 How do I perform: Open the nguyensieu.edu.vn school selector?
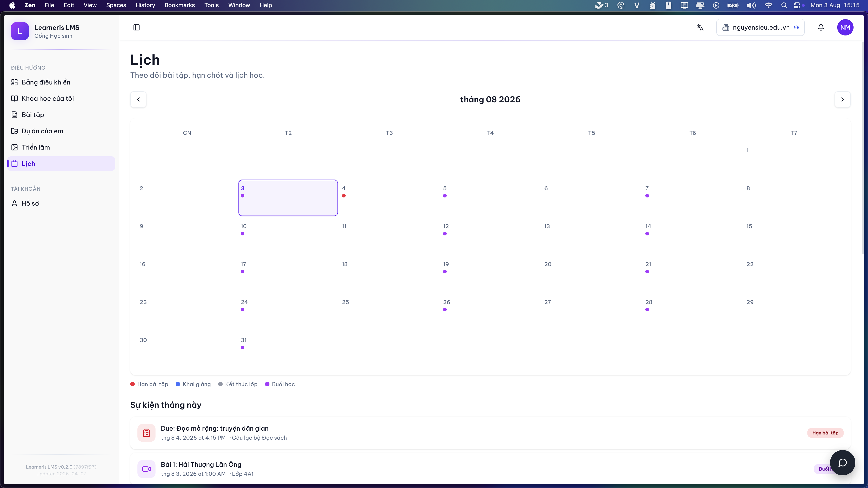point(760,27)
